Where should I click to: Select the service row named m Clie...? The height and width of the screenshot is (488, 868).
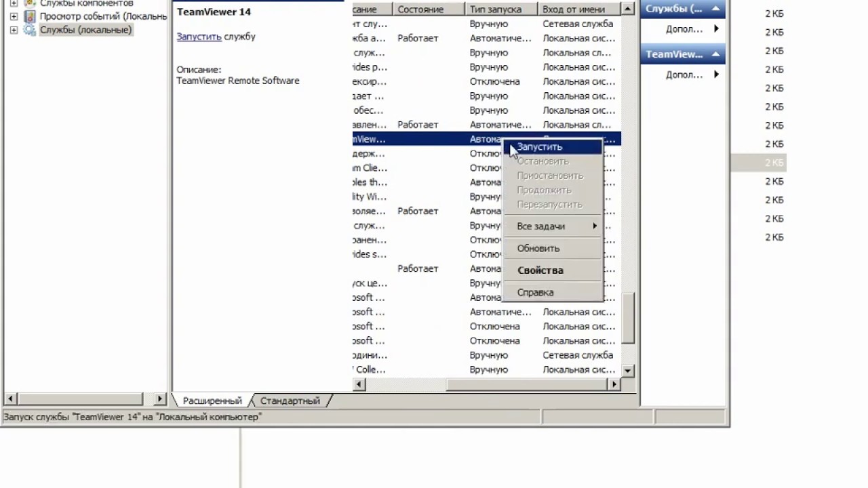(x=487, y=167)
